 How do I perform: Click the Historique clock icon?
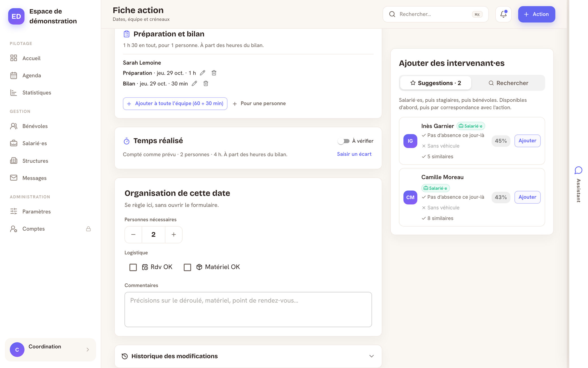point(125,356)
